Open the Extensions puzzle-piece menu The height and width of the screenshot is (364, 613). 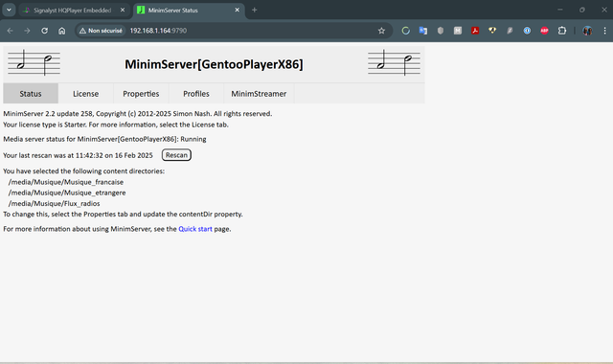(x=562, y=31)
